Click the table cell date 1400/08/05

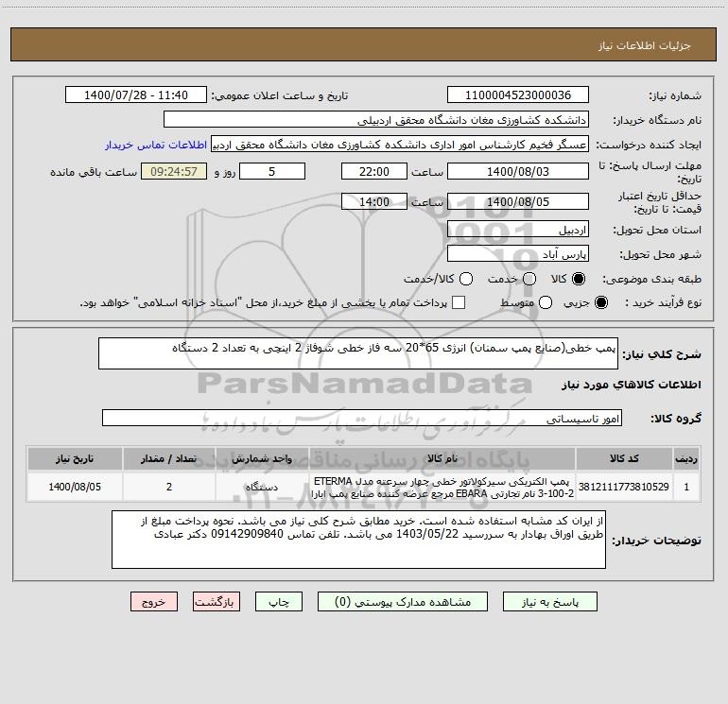tap(75, 487)
